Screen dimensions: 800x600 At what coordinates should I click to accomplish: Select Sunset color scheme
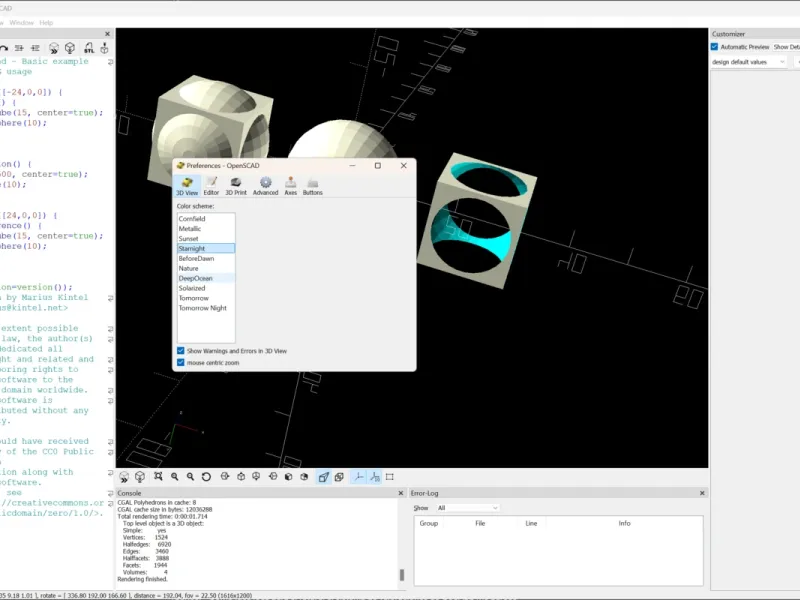pos(206,239)
